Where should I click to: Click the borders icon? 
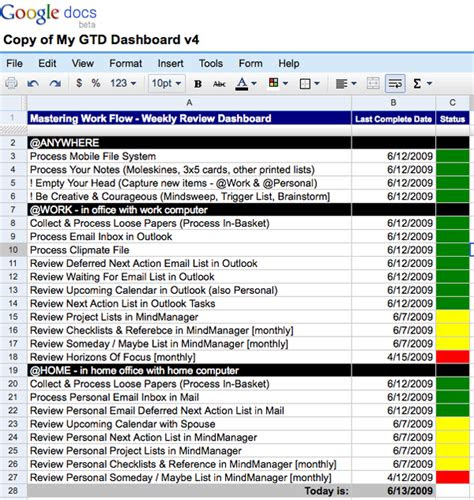(x=305, y=83)
